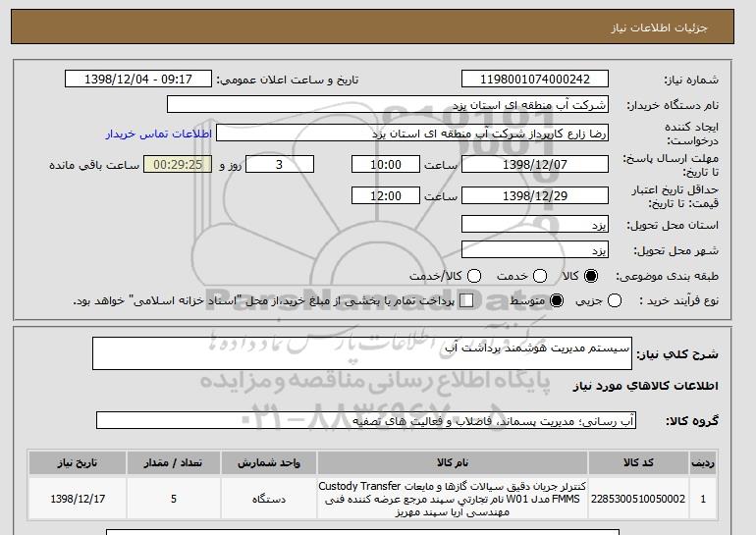Viewport: 756px width, 535px height.
Task: Click the گروه کالا label
Action: pyautogui.click(x=692, y=421)
